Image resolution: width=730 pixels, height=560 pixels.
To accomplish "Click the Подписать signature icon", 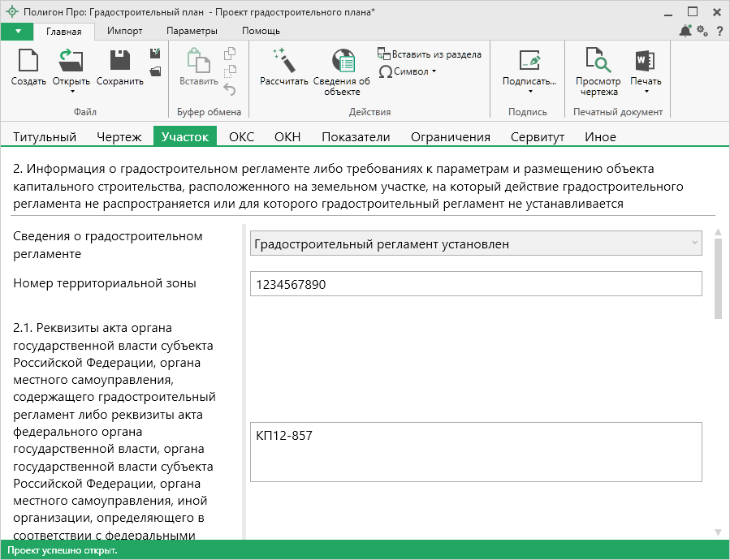I will click(x=529, y=61).
